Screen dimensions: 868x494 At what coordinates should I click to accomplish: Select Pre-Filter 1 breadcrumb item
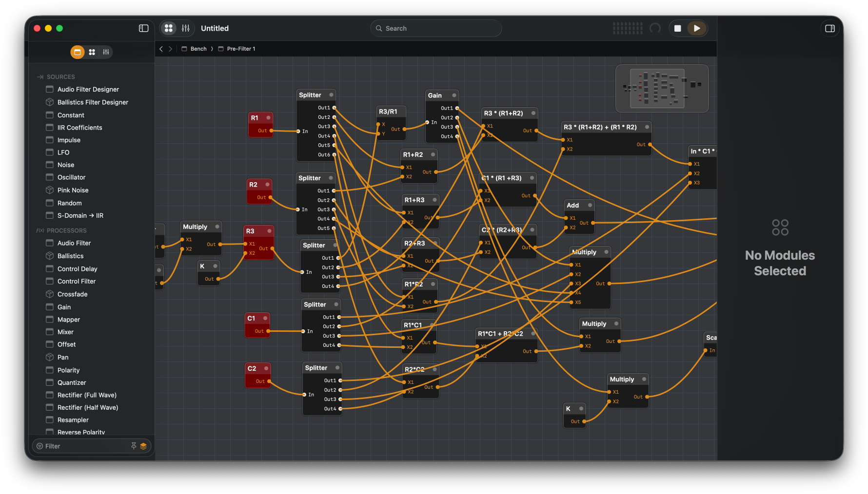(240, 49)
